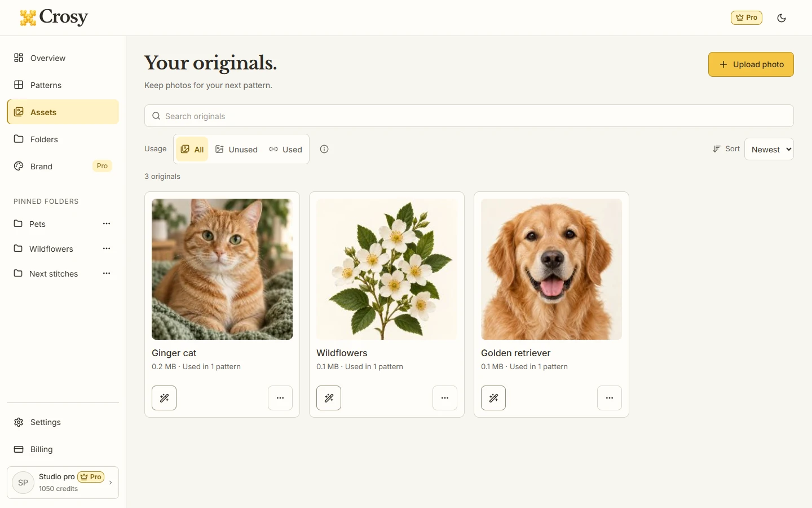Open the Wildflowers photo thumbnail
812x508 pixels.
pos(387,269)
